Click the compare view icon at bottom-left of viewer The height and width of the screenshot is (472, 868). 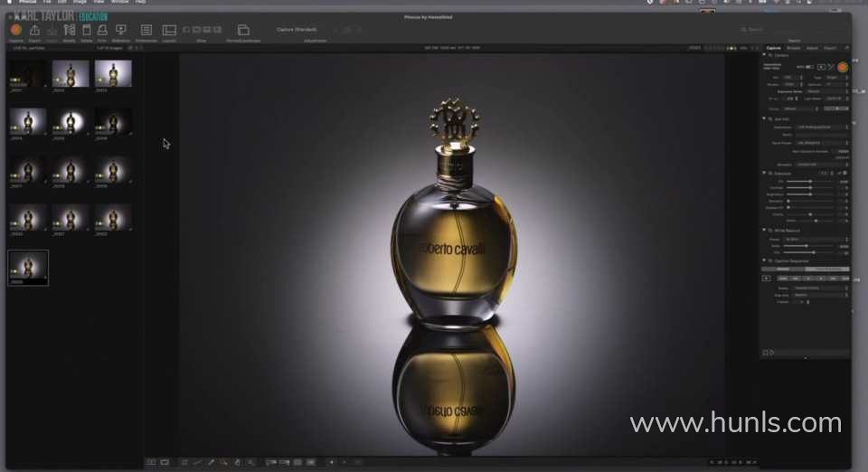pos(151,462)
